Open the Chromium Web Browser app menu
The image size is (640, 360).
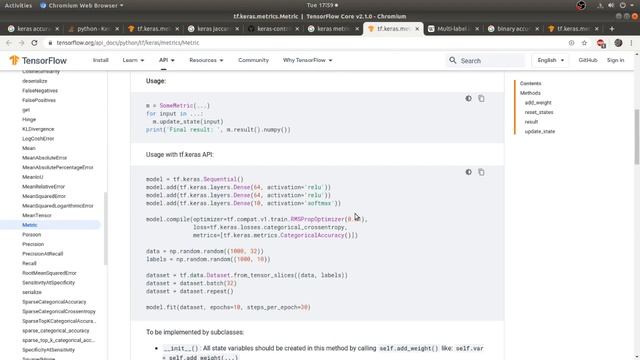[82, 5]
